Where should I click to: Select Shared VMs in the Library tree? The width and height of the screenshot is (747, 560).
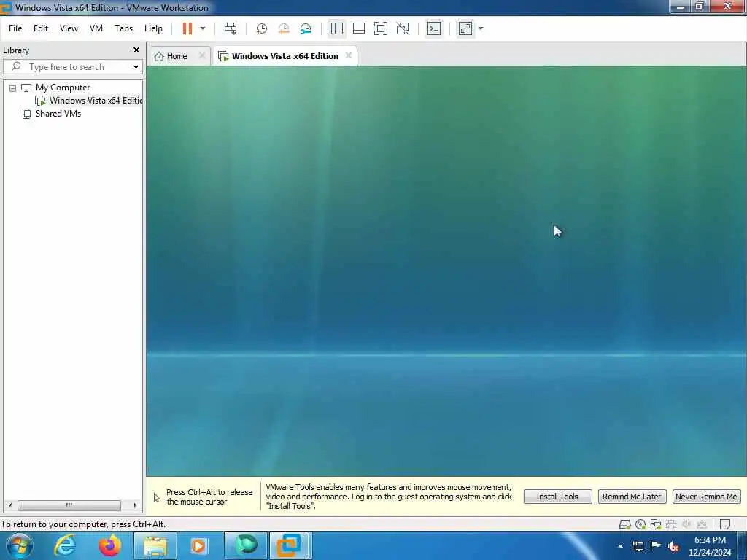(x=52, y=114)
